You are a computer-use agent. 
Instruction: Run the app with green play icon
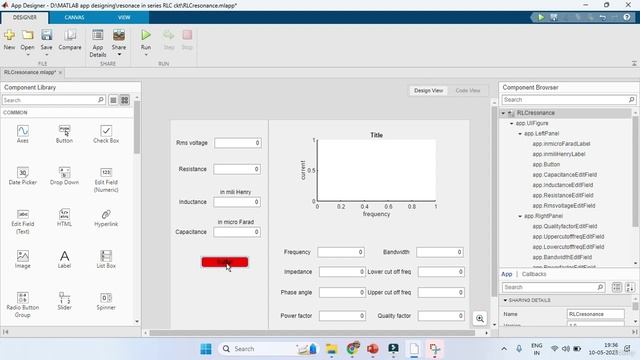click(x=146, y=35)
